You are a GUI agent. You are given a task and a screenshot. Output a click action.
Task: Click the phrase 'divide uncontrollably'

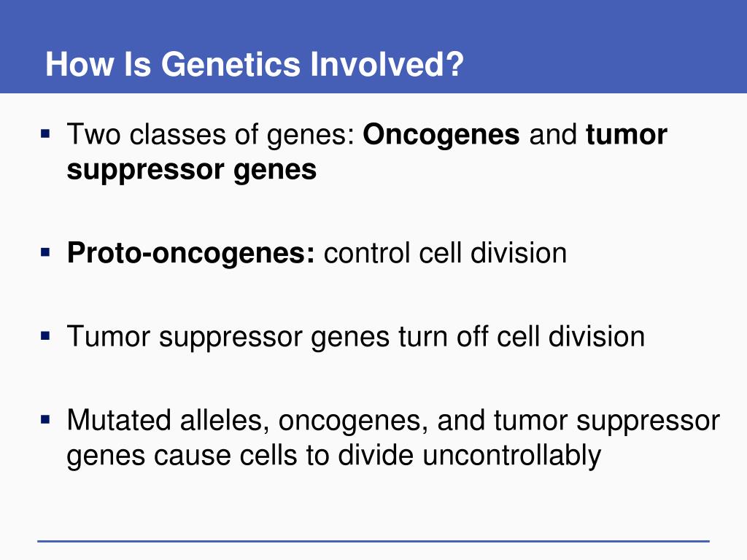coord(469,456)
